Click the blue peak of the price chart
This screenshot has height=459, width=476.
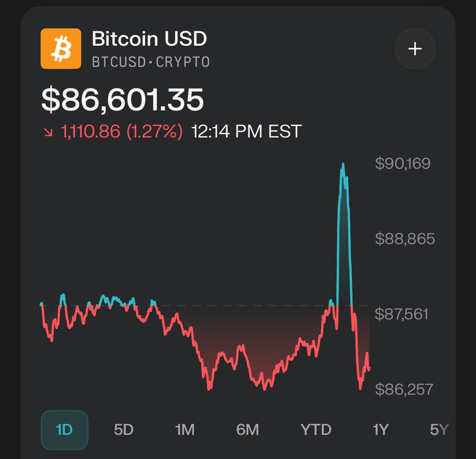(343, 165)
